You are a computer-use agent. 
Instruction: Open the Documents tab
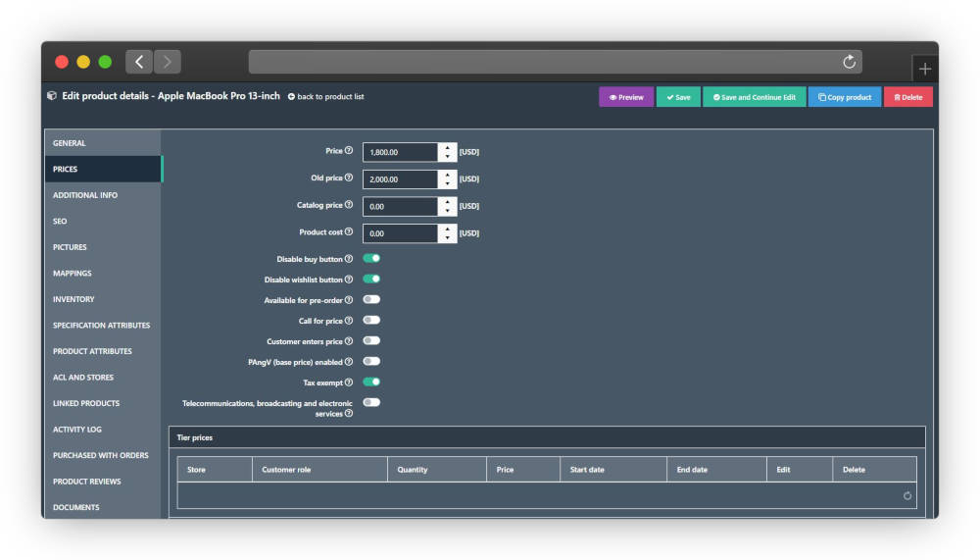[x=103, y=507]
